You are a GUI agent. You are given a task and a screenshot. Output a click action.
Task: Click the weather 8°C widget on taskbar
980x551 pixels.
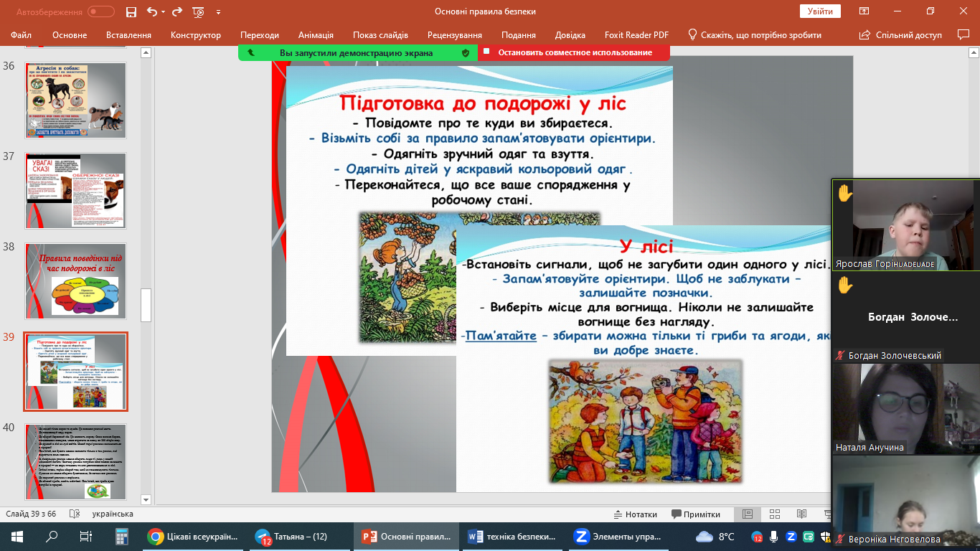point(716,536)
